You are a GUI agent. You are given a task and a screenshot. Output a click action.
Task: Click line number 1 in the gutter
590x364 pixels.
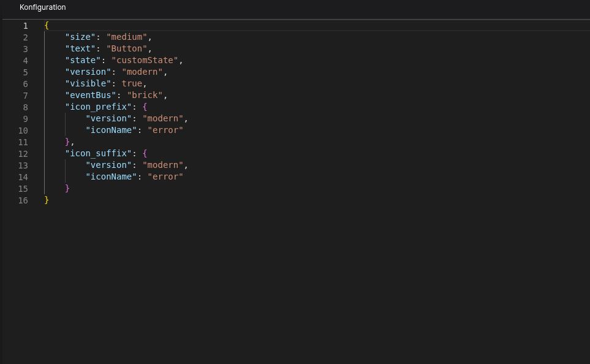coord(25,26)
